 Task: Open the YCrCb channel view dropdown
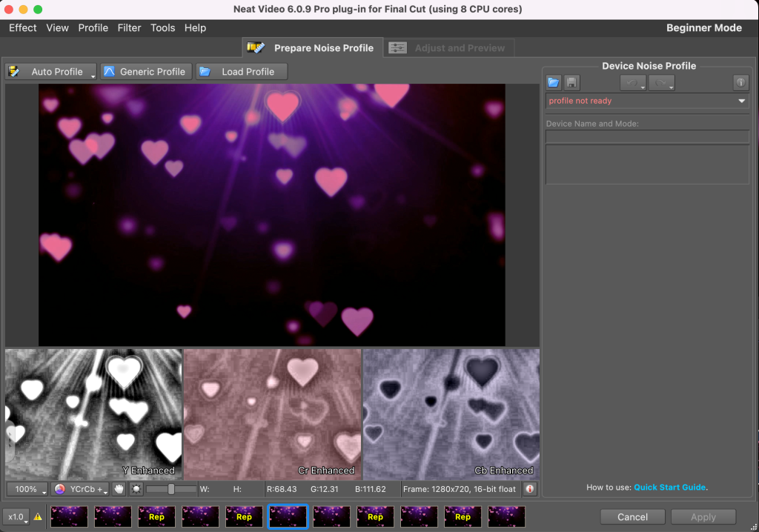coord(80,489)
